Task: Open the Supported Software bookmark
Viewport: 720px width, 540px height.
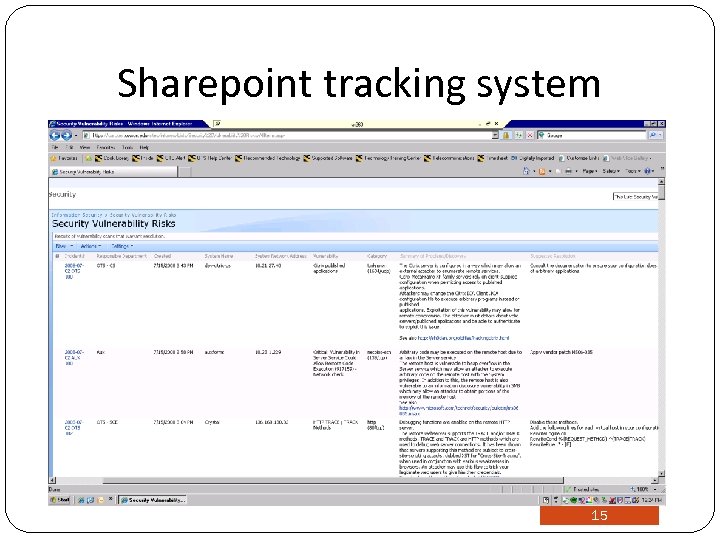Action: pyautogui.click(x=328, y=158)
